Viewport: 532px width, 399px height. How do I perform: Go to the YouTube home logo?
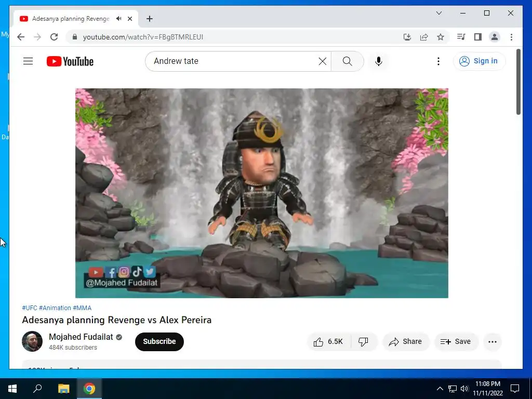pos(70,61)
